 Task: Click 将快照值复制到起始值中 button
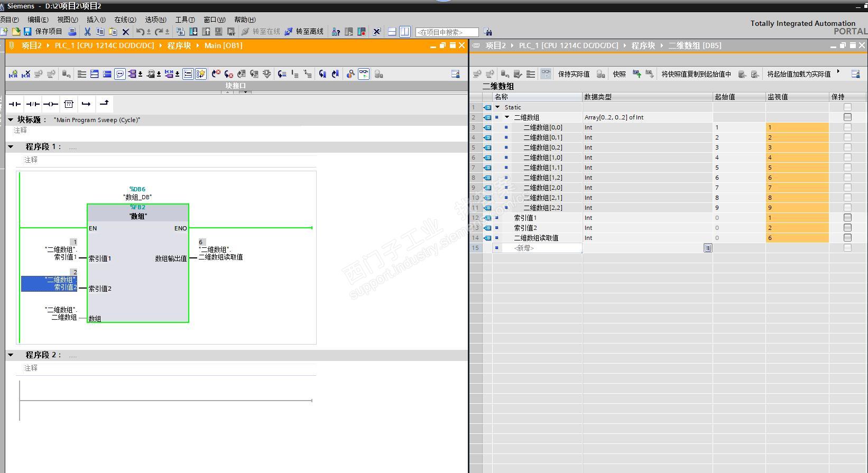pos(696,74)
